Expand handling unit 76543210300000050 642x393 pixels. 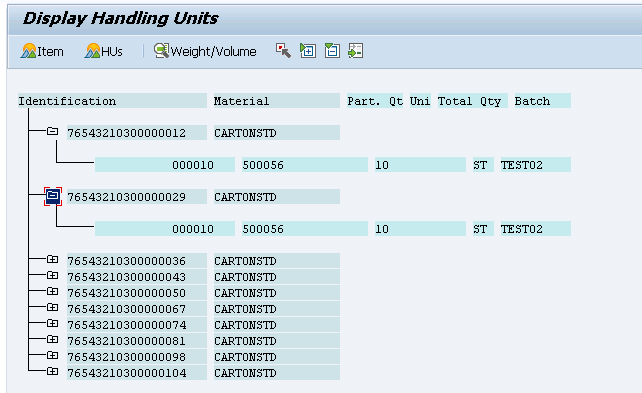tap(52, 291)
